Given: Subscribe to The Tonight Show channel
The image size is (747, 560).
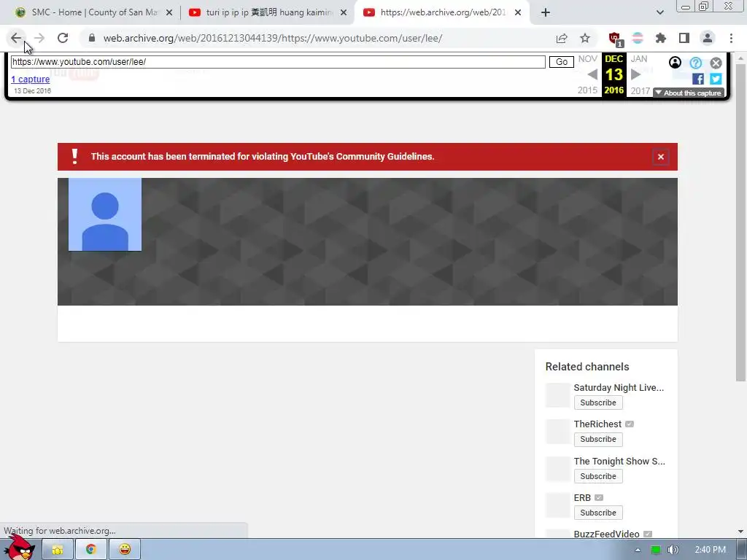Looking at the screenshot, I should (x=598, y=476).
